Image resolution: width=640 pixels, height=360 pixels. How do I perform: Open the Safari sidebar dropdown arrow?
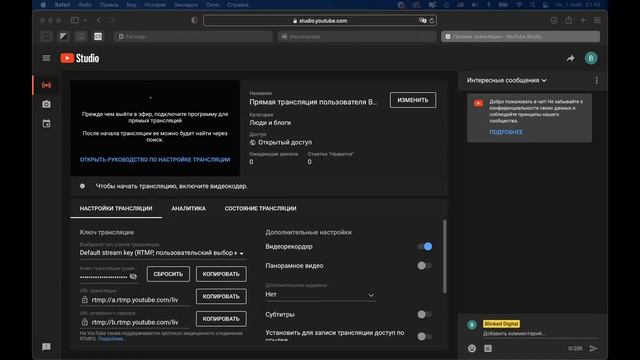point(85,20)
